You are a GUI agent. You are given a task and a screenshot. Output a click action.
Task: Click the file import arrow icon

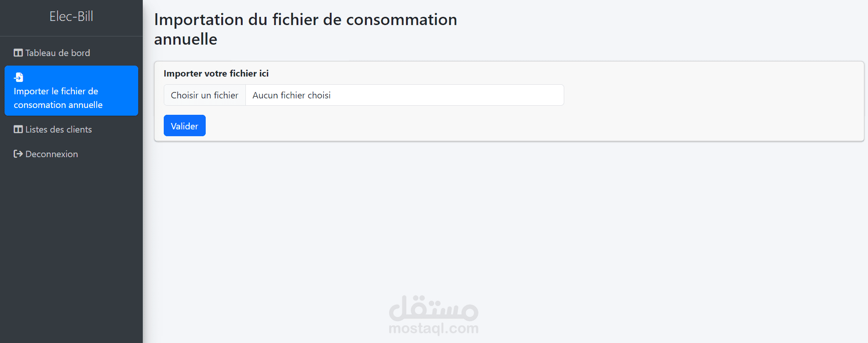click(19, 77)
